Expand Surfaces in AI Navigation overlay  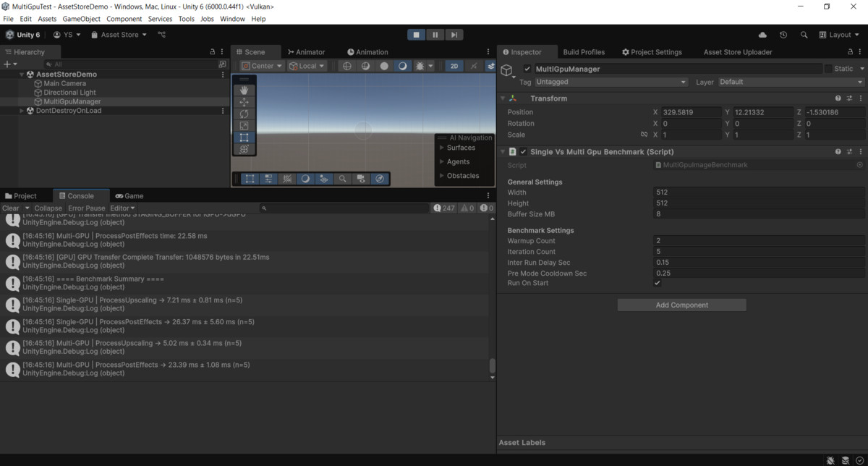(442, 148)
